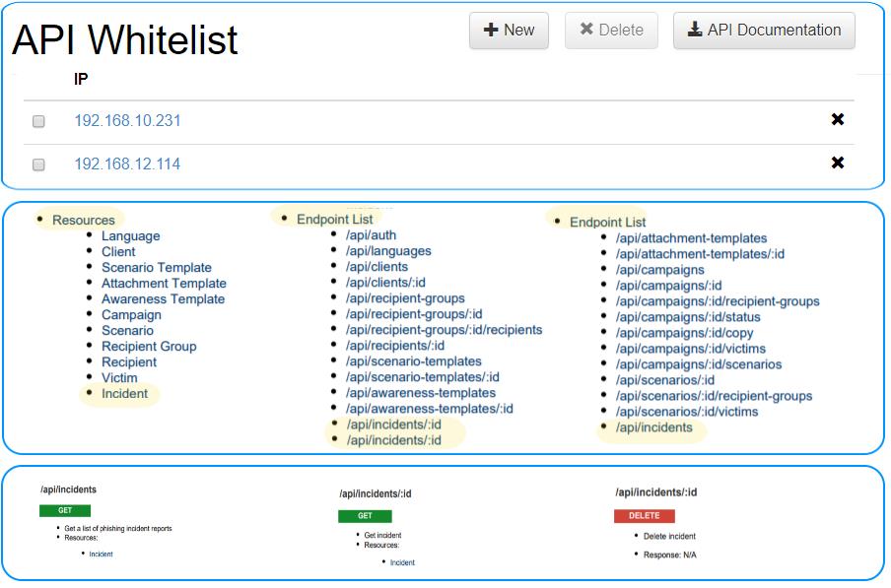Remove 192.168.12.114 using its X icon
Viewport: 891px width, 588px height.
tap(837, 163)
